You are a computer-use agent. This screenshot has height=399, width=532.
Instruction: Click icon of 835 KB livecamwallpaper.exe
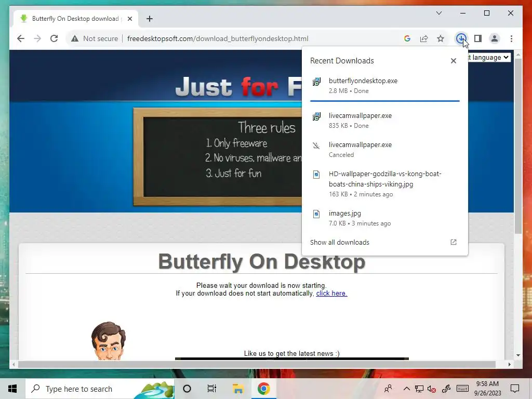coord(316,116)
